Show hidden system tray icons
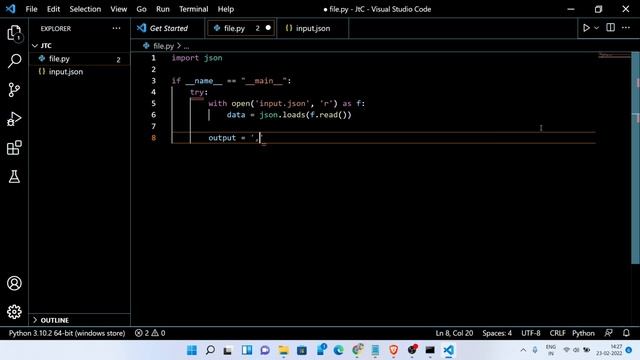This screenshot has height=360, width=640. tap(523, 350)
